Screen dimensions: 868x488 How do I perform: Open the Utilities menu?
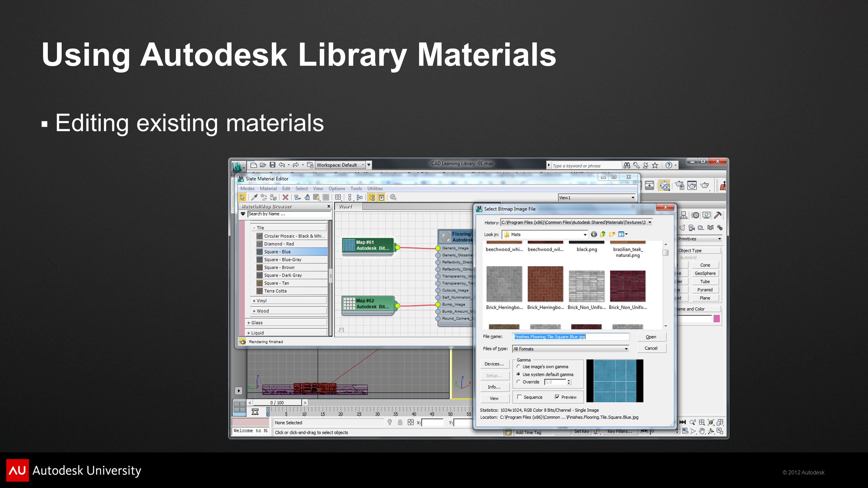click(375, 188)
